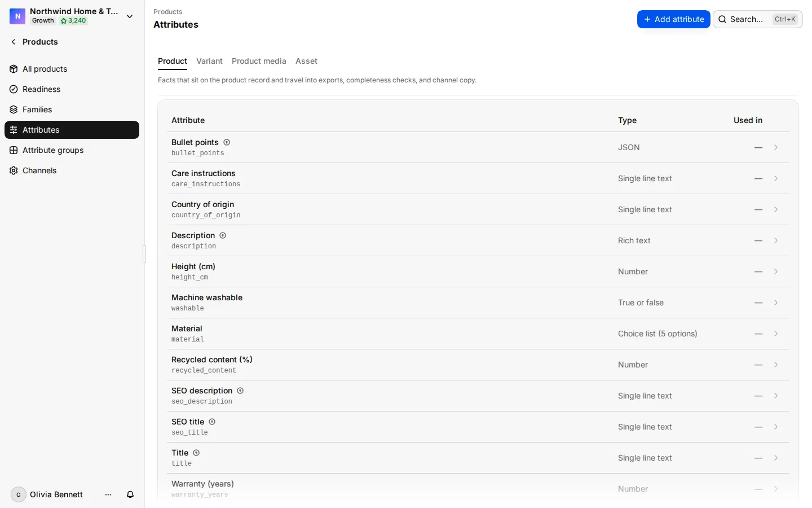Click the Attribute groups grid icon
812x508 pixels.
(x=14, y=150)
